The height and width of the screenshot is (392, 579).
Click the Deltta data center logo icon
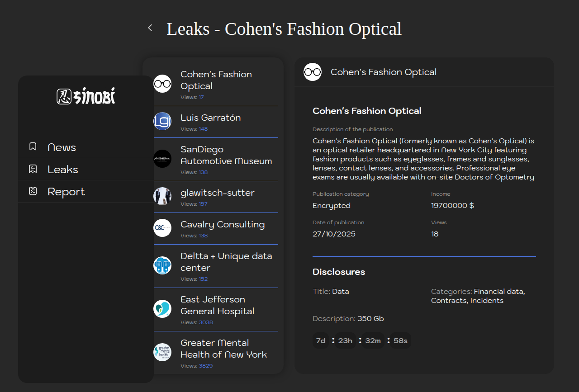pos(162,265)
